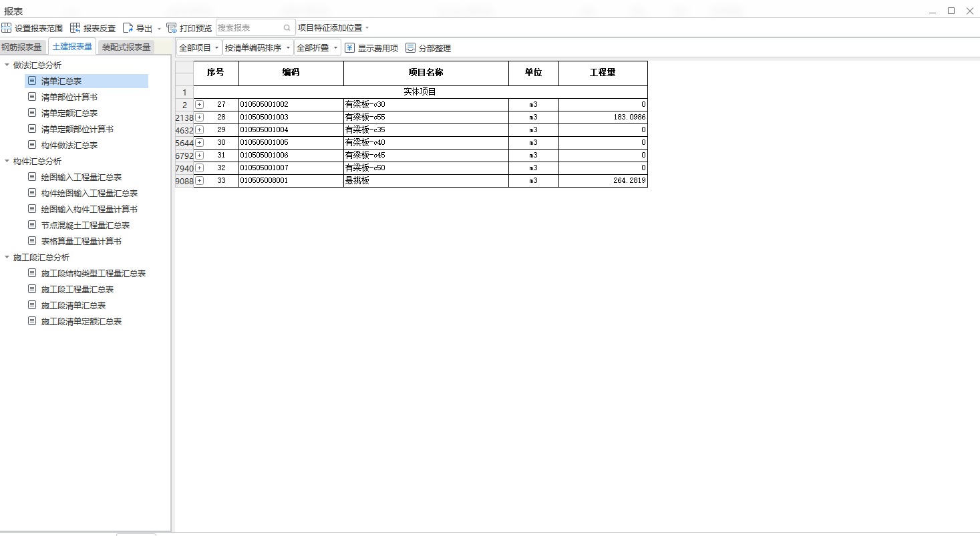Click the 序号 column header

[x=216, y=73]
